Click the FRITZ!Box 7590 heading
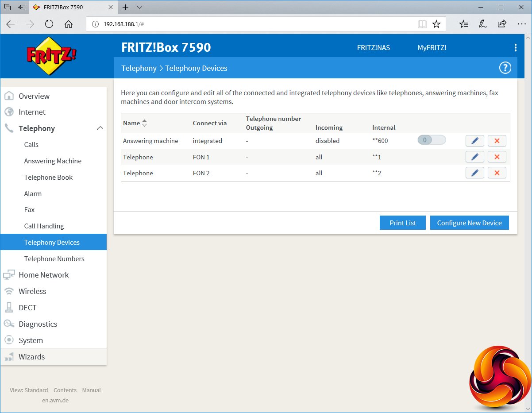 pos(166,47)
